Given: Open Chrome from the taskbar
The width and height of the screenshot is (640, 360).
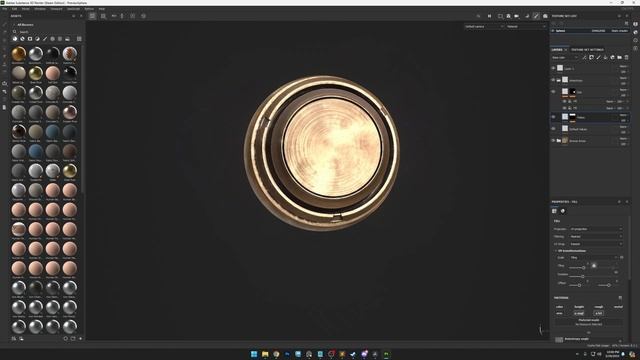Looking at the screenshot, I should click(x=276, y=354).
